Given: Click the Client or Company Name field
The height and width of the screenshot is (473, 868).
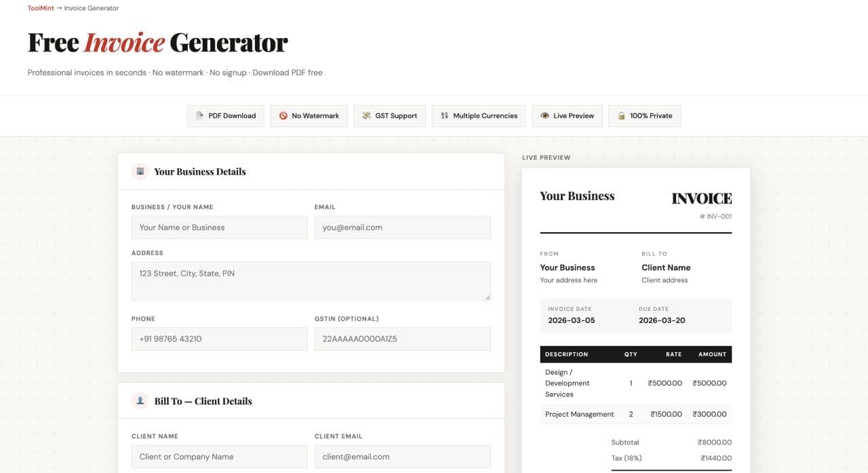Looking at the screenshot, I should (x=219, y=456).
